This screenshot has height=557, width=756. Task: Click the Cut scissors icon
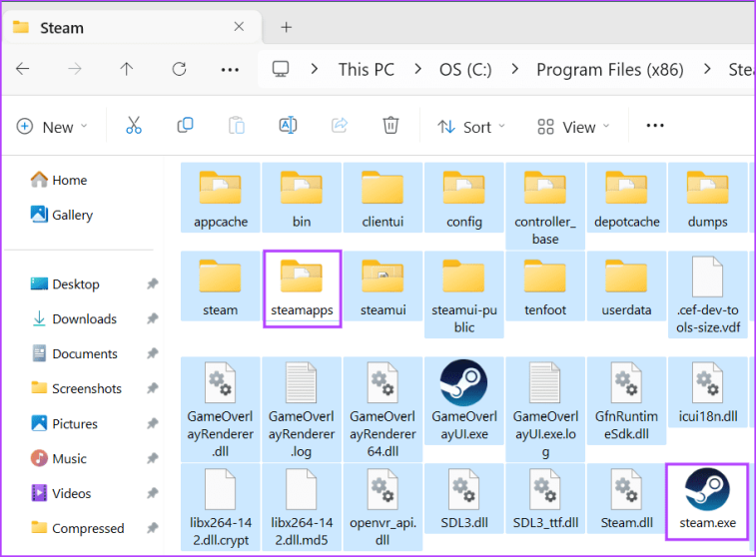click(134, 126)
